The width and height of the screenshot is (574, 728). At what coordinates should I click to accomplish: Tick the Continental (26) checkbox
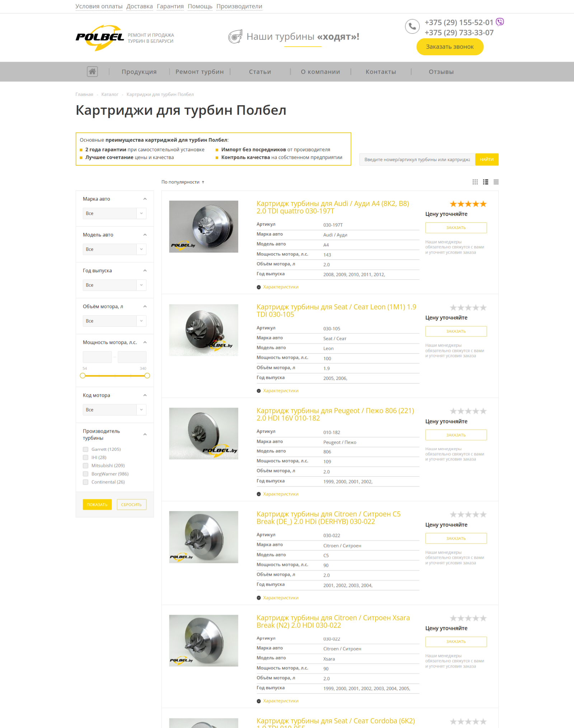pos(85,482)
